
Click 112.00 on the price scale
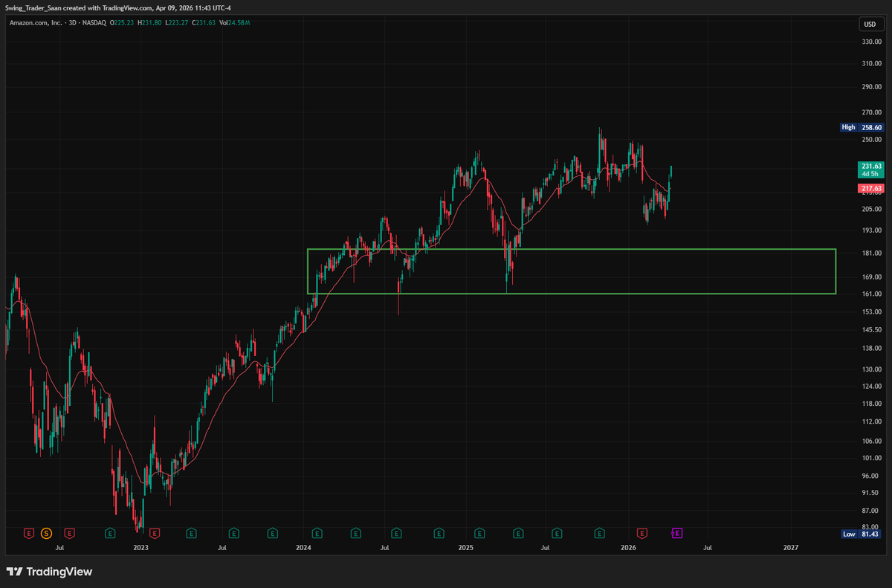tap(871, 422)
